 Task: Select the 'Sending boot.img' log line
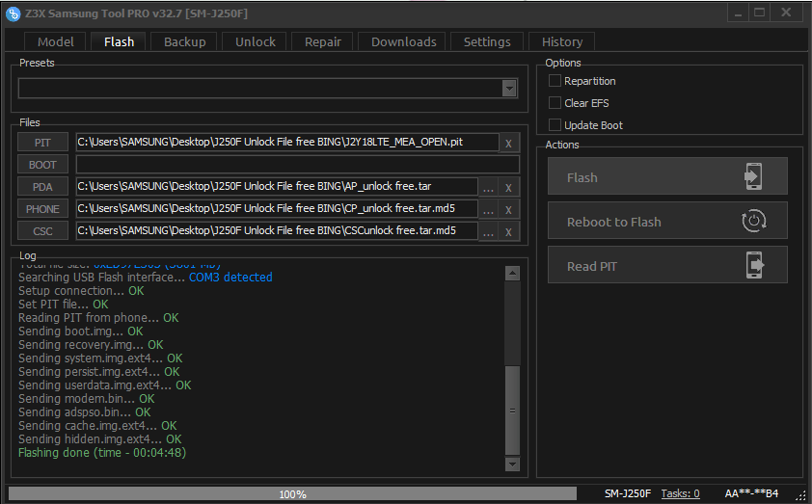81,332
